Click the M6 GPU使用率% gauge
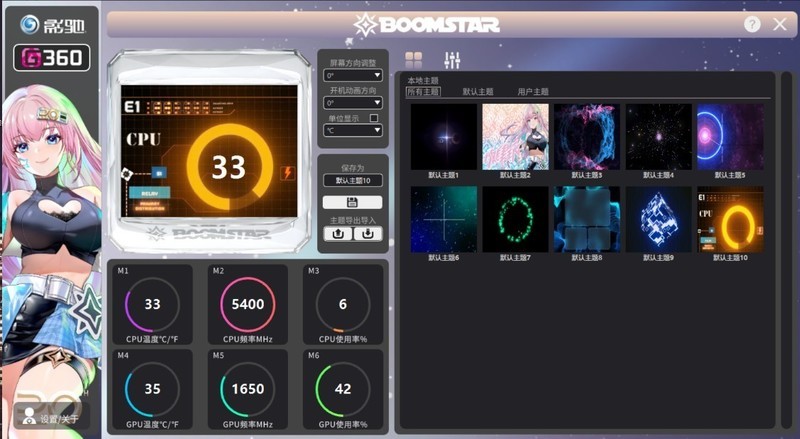Viewport: 800px width, 439px height. [341, 390]
